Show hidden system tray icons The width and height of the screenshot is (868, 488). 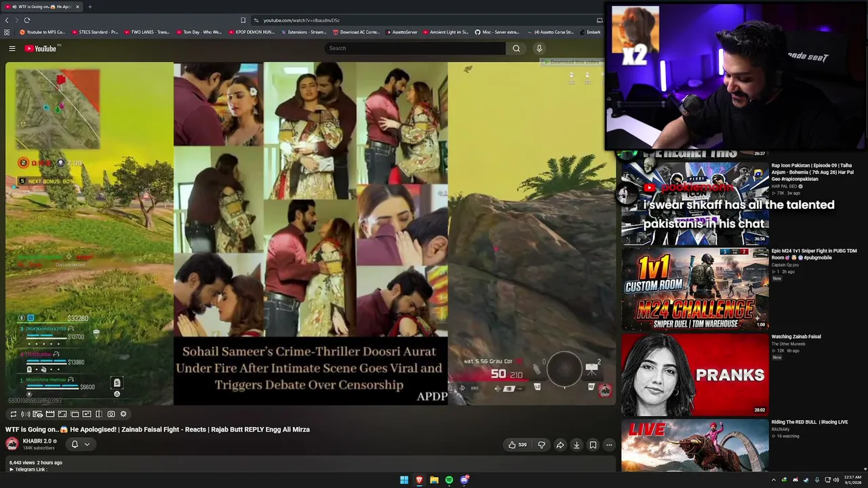tap(773, 480)
